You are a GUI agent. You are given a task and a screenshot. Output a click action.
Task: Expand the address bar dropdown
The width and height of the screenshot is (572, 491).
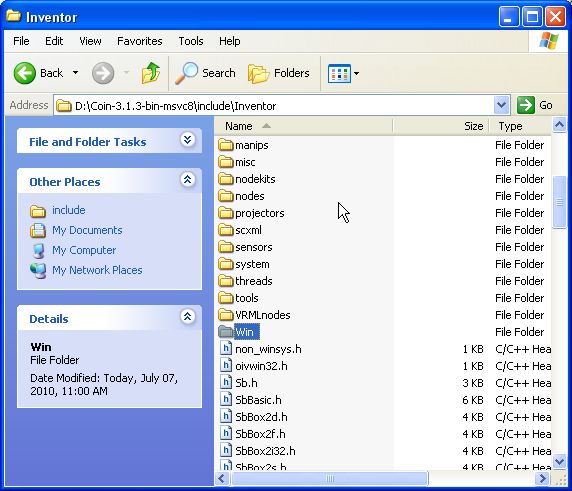[501, 105]
